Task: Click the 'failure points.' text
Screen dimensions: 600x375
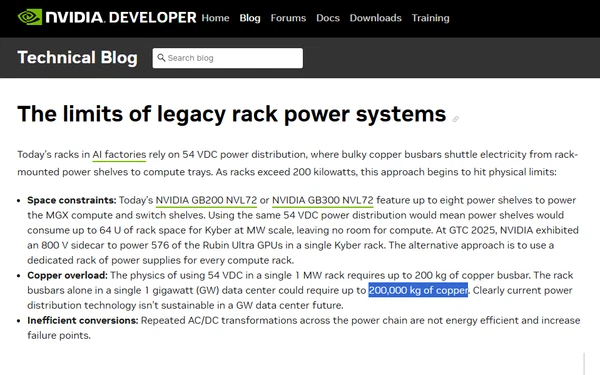Action: pyautogui.click(x=59, y=336)
